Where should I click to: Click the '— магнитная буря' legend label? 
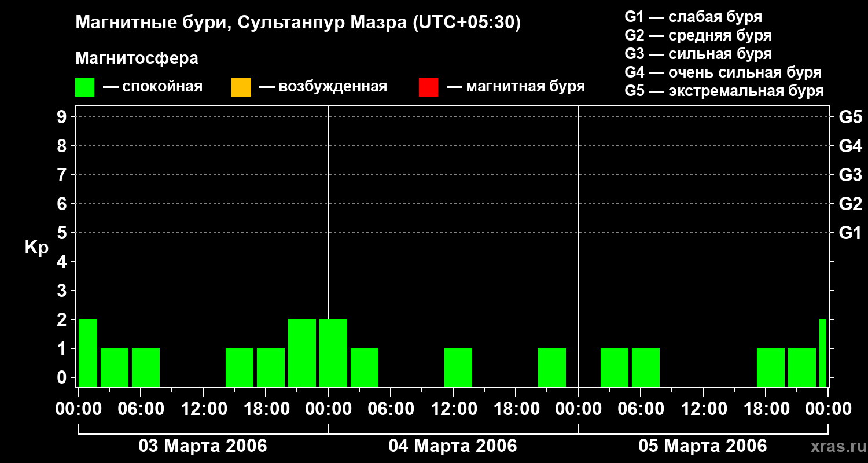tap(516, 87)
